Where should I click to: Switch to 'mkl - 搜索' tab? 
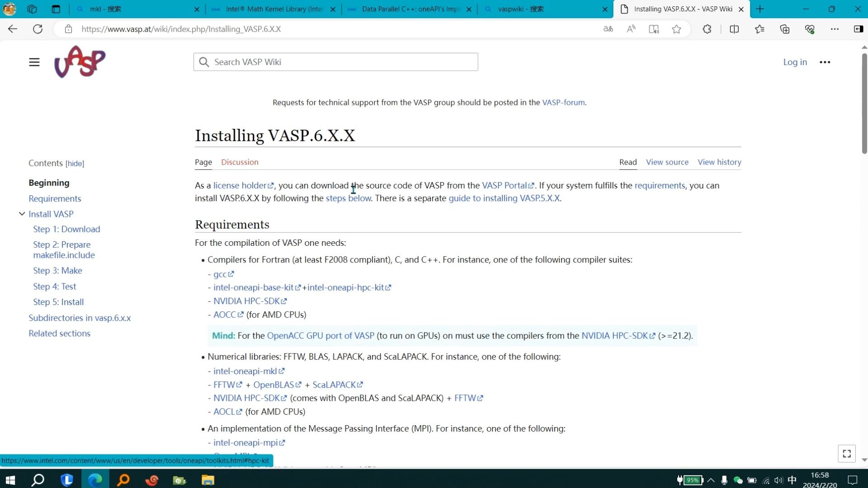(137, 9)
